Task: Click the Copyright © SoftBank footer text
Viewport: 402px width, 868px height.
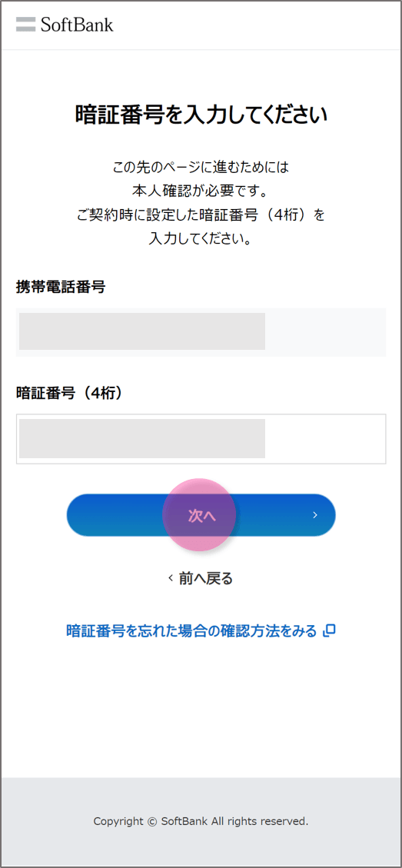Action: 201,821
